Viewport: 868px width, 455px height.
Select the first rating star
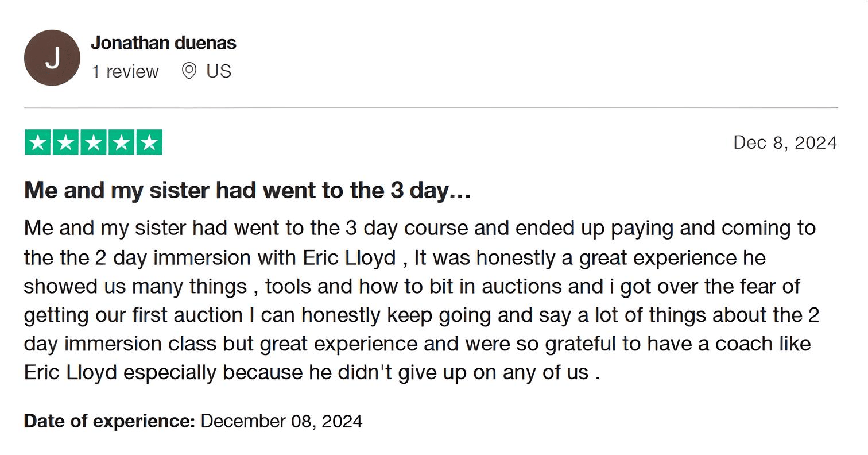click(38, 142)
